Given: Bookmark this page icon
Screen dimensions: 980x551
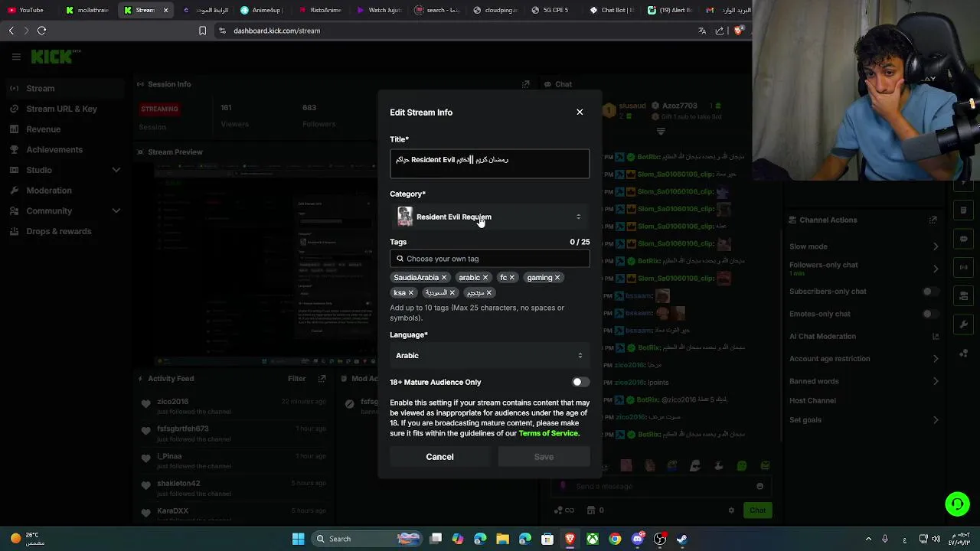Looking at the screenshot, I should 202,31.
